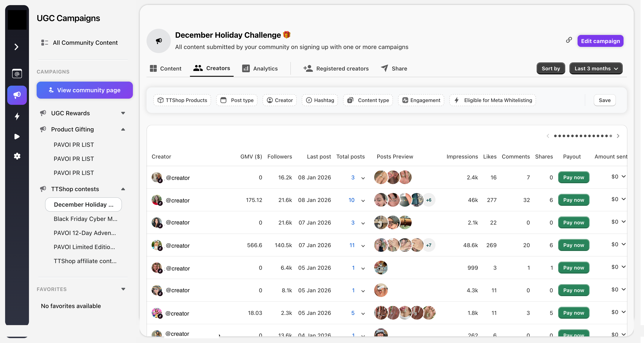Toggle Eligible for Meta Whitelisting filter
The image size is (644, 343).
point(493,100)
